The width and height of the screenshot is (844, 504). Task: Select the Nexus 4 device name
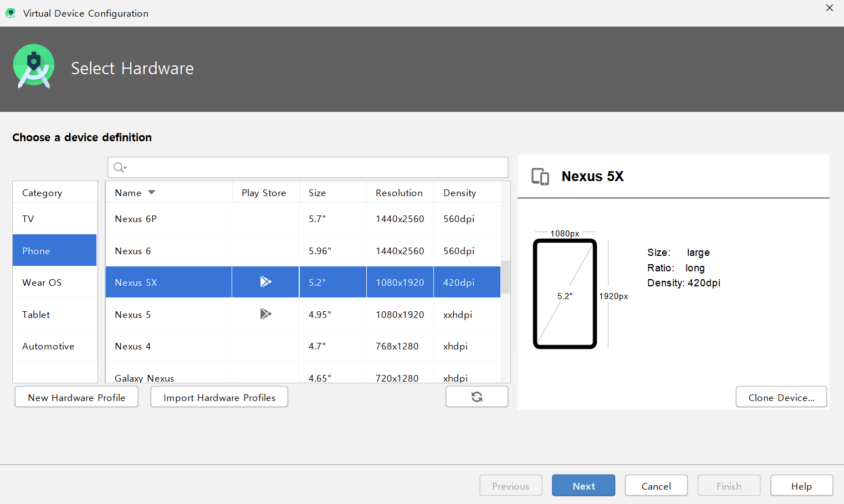pos(132,346)
